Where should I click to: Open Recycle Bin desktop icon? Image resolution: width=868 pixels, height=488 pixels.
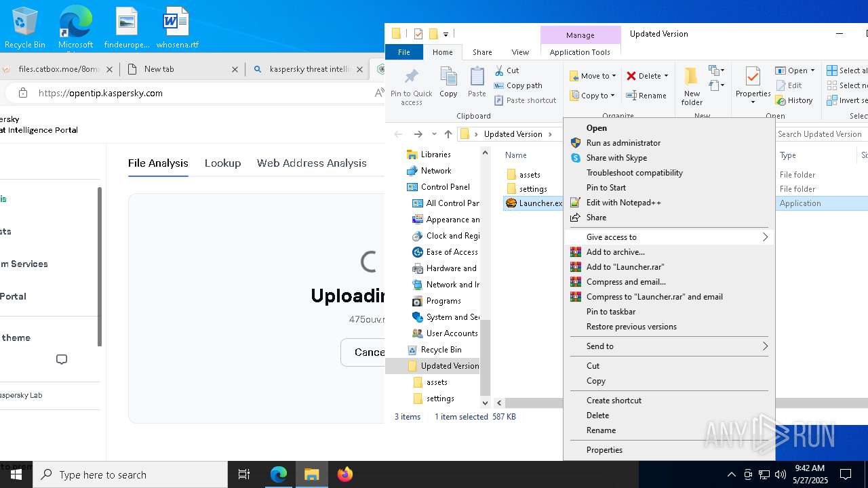tap(24, 27)
